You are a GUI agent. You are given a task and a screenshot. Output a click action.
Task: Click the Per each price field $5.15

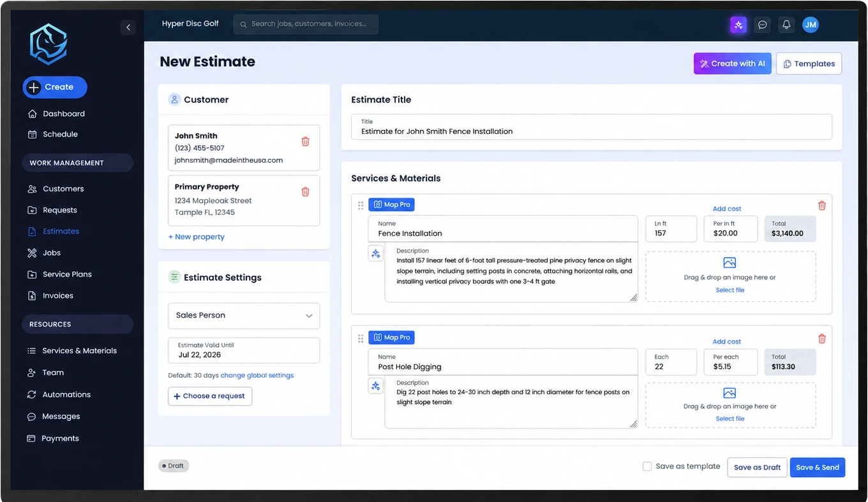click(731, 362)
